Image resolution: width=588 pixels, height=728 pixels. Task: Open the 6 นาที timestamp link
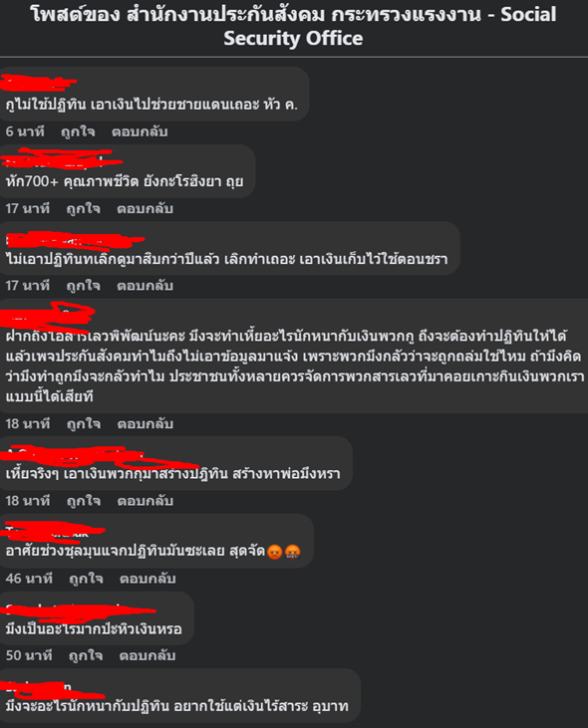click(x=25, y=131)
